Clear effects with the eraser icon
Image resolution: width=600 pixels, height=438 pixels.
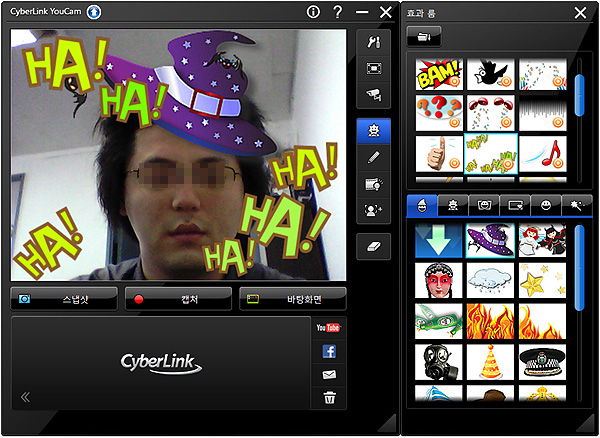373,246
